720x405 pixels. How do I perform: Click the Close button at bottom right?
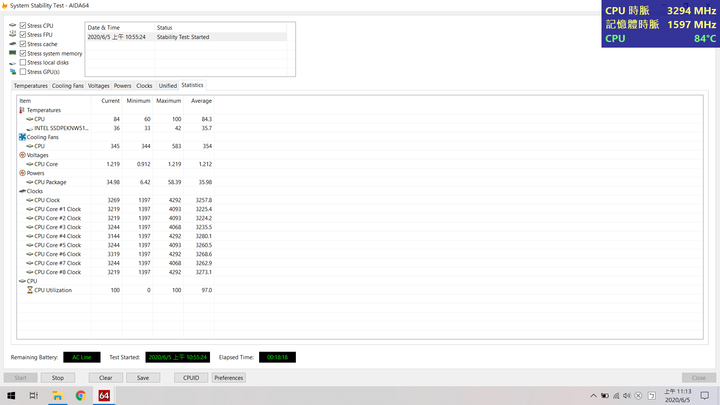[x=699, y=378]
